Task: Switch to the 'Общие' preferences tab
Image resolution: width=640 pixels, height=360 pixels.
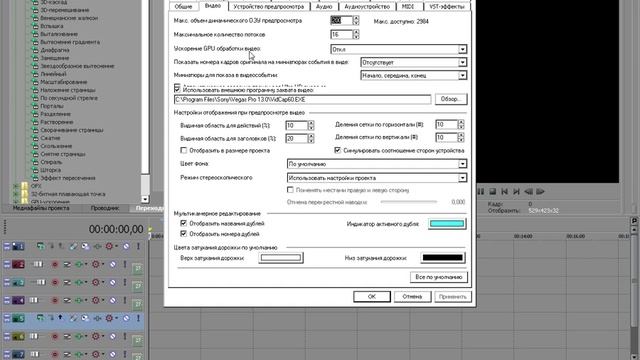Action: 183,7
